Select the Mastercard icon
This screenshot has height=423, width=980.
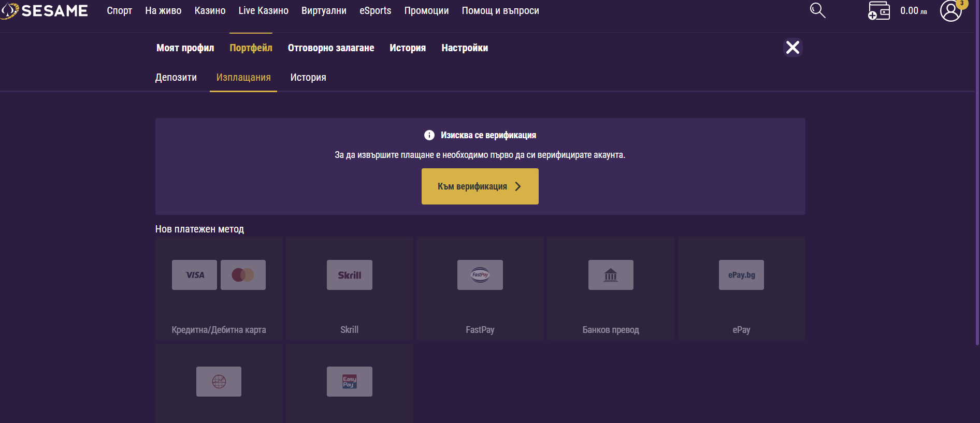click(x=243, y=275)
